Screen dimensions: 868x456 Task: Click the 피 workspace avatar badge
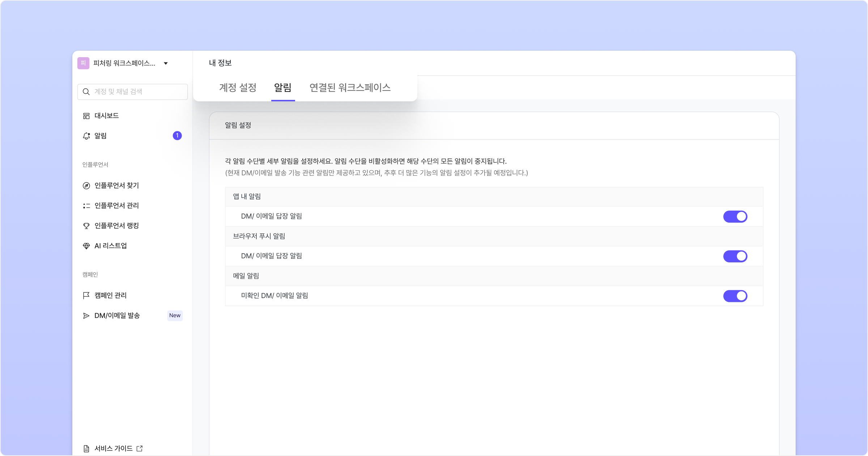point(83,63)
